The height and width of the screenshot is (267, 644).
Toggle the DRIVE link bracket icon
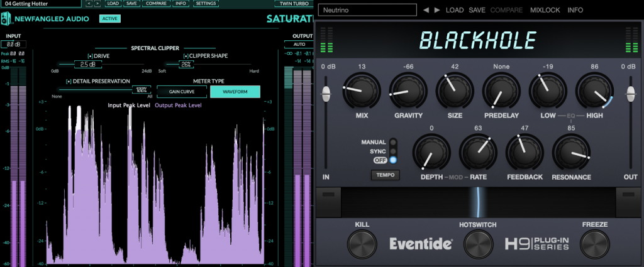tap(90, 56)
